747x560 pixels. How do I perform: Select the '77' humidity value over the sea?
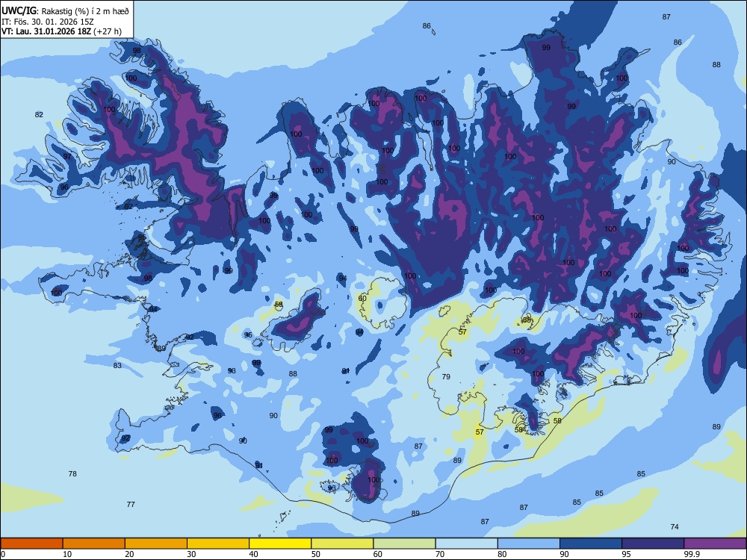(x=131, y=504)
